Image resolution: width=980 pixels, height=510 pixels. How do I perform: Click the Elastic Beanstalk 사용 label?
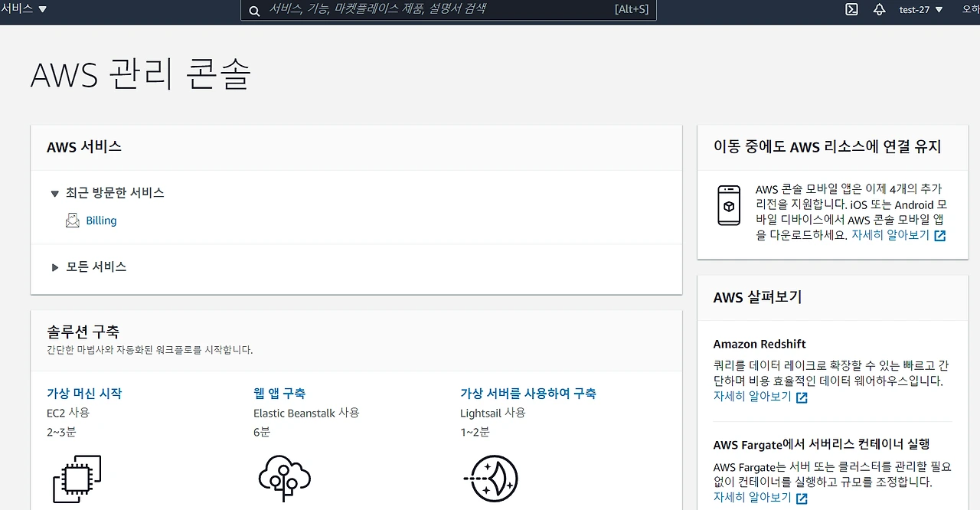(x=306, y=413)
